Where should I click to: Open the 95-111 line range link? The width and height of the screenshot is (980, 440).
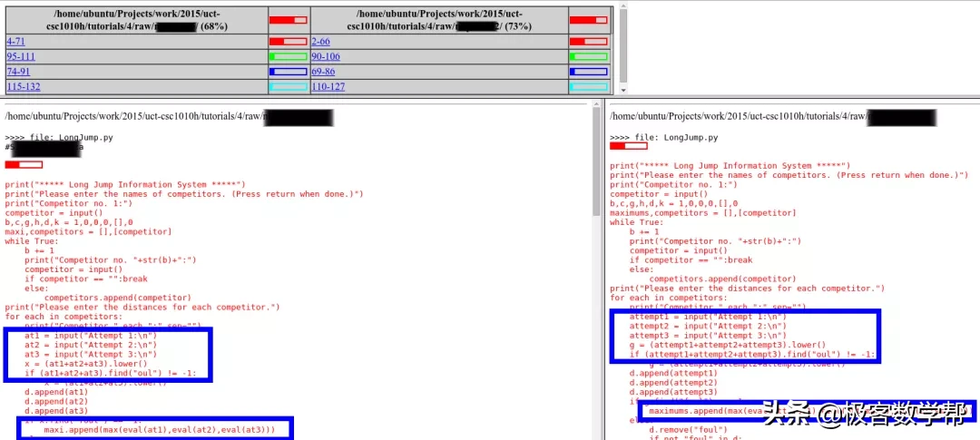[23, 57]
